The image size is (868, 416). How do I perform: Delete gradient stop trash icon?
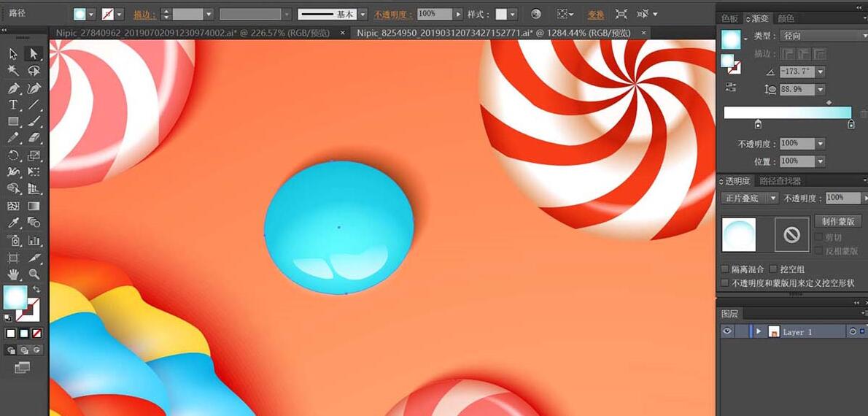pos(863,114)
